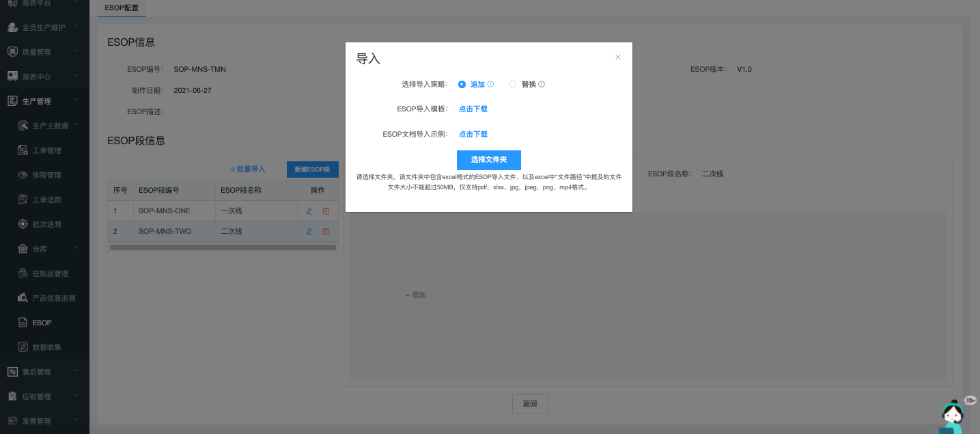
Task: Click edit icon for SOP-MNS-ONE row
Action: pos(309,211)
